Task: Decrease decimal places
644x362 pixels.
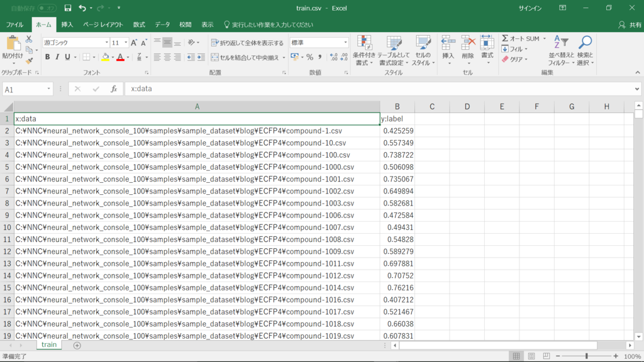Action: coord(344,57)
